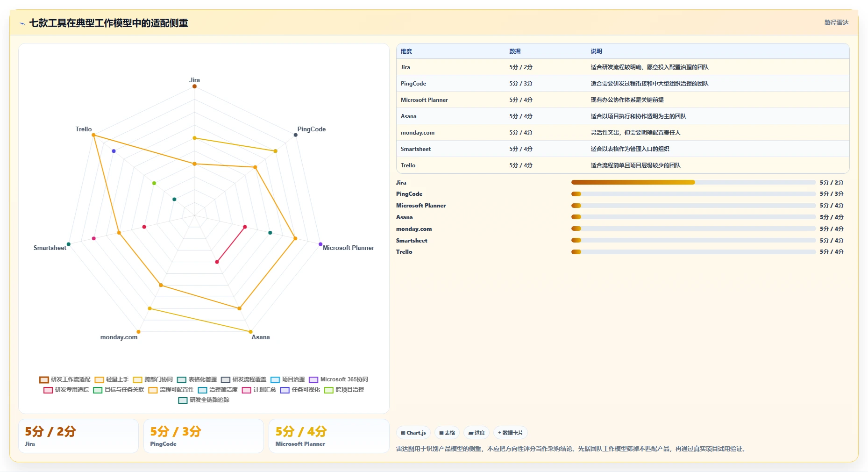
Task: Click the Jira progress bar
Action: click(693, 182)
